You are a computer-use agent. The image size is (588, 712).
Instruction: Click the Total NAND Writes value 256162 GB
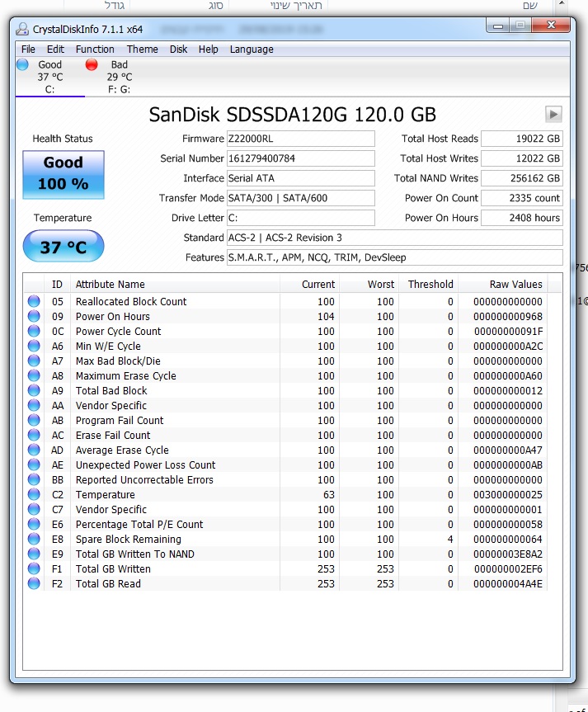click(522, 178)
